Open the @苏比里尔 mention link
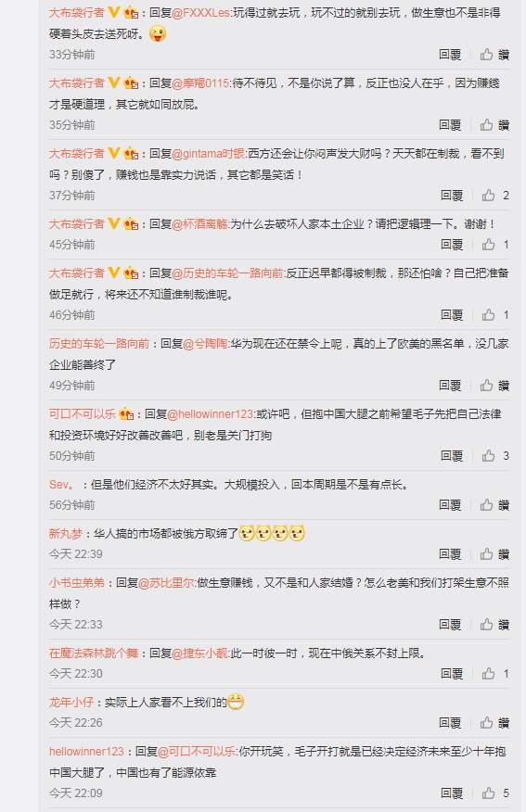This screenshot has height=812, width=526. pyautogui.click(x=166, y=583)
